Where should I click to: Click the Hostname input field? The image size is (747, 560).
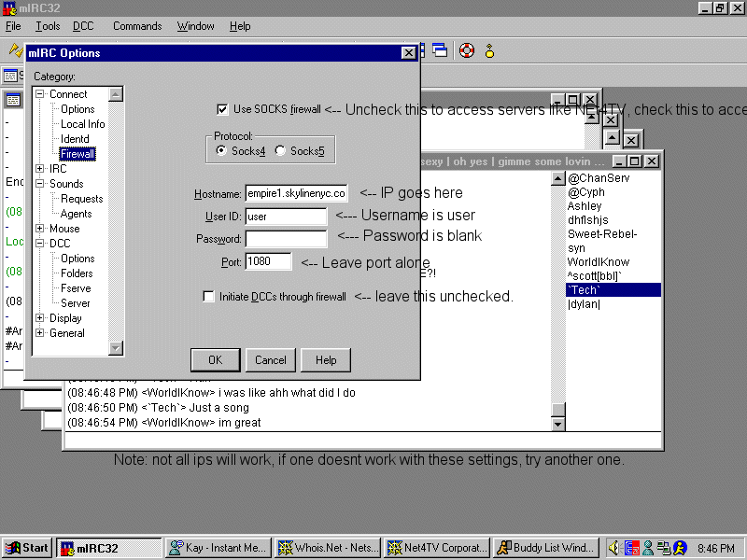point(296,193)
